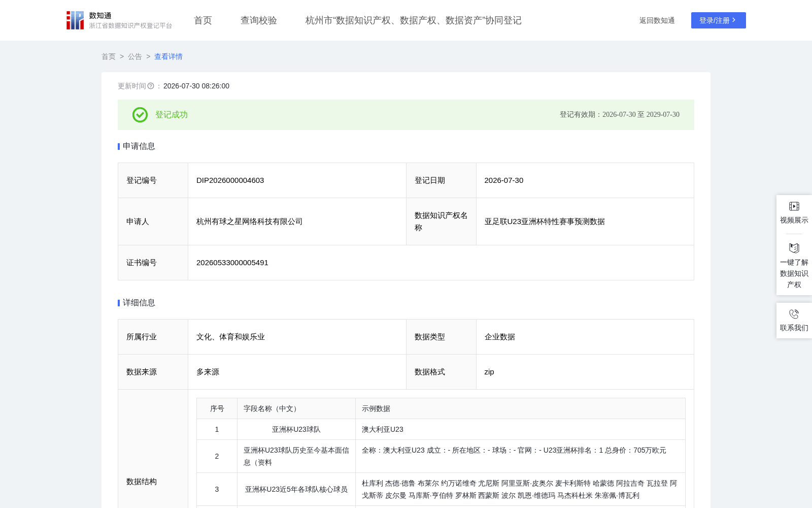
Task: Click the 数知通 platform logo
Action: [x=119, y=20]
